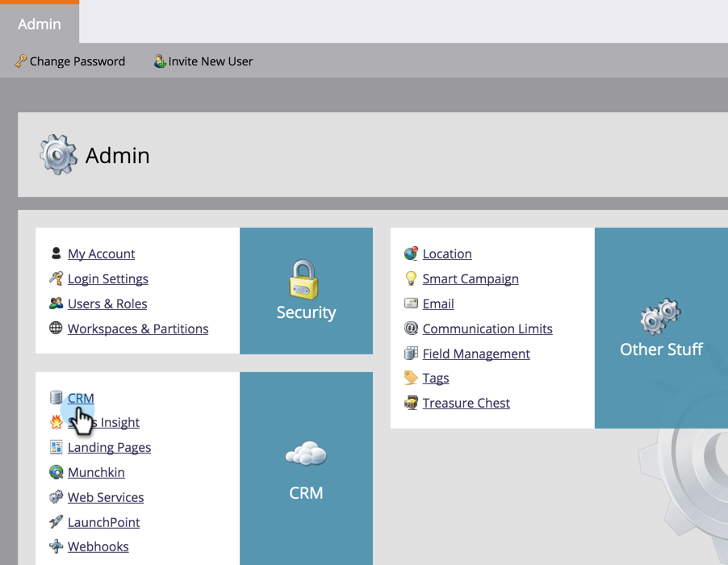The image size is (728, 565).
Task: Click the padlock Security icon
Action: tap(303, 279)
